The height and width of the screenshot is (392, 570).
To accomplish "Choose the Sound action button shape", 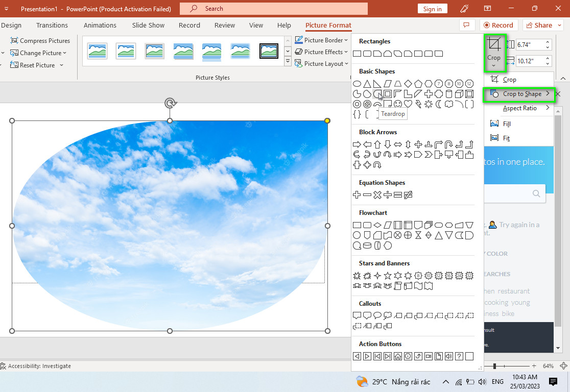I will click(x=449, y=356).
